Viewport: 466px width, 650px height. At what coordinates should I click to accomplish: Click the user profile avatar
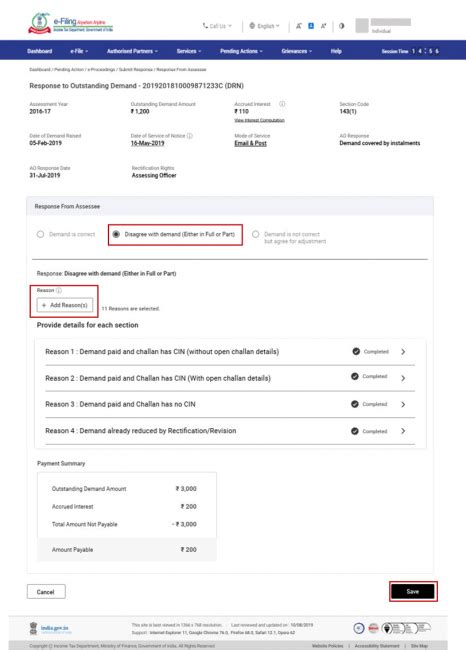(362, 25)
